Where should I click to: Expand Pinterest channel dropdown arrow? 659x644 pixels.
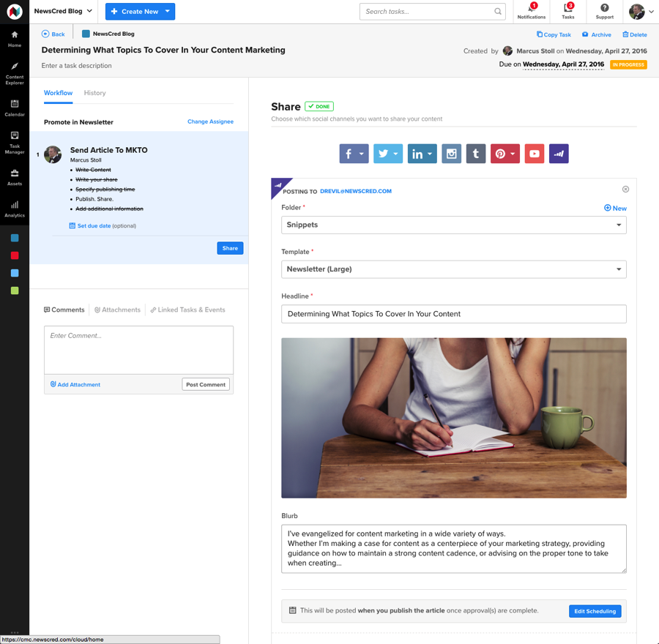click(x=513, y=154)
